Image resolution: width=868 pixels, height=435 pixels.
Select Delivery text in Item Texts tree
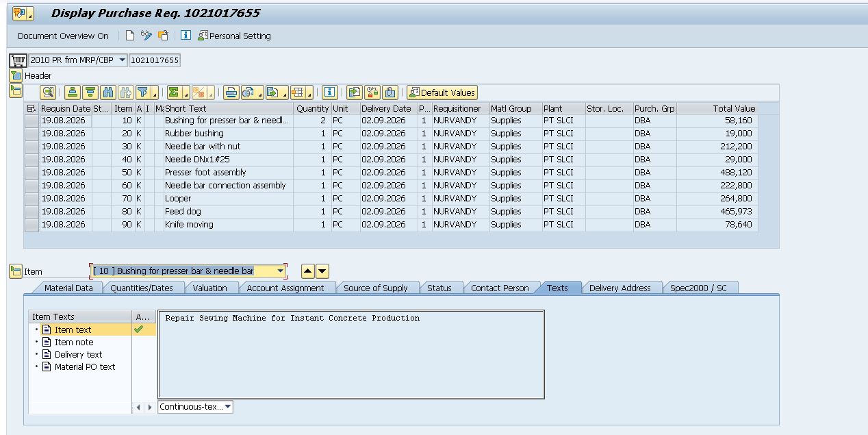(79, 355)
